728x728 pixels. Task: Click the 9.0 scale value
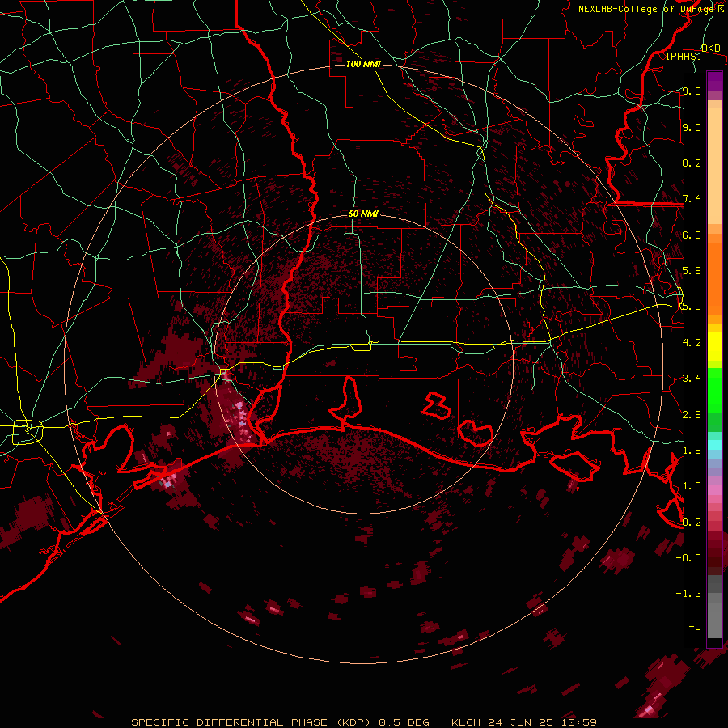[x=692, y=128]
